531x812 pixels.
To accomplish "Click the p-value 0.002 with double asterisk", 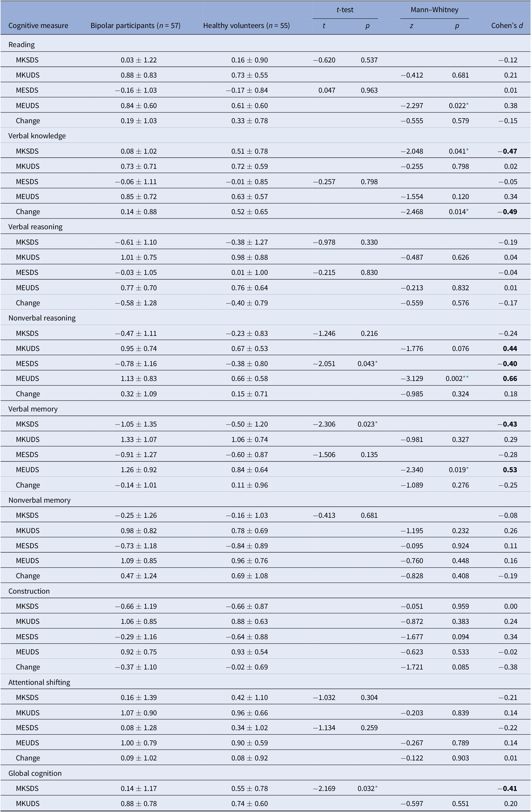I will [457, 379].
